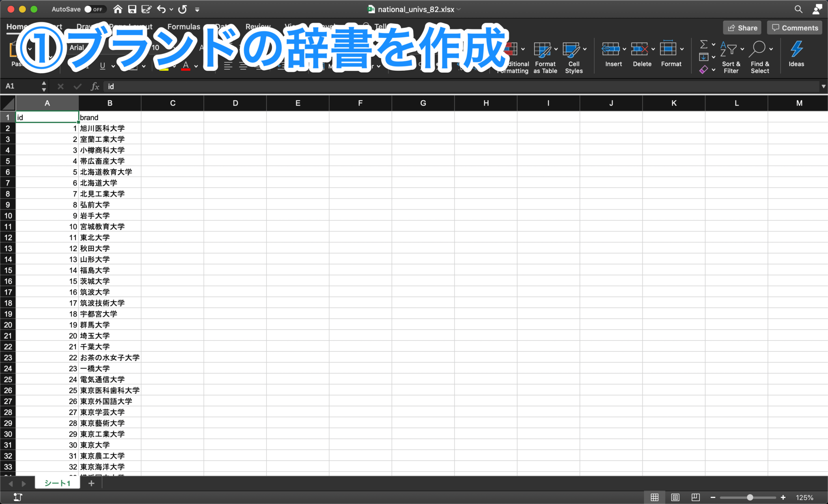Image resolution: width=828 pixels, height=504 pixels.
Task: Expand the Sort & Filter dropdown arrow
Action: pos(742,49)
